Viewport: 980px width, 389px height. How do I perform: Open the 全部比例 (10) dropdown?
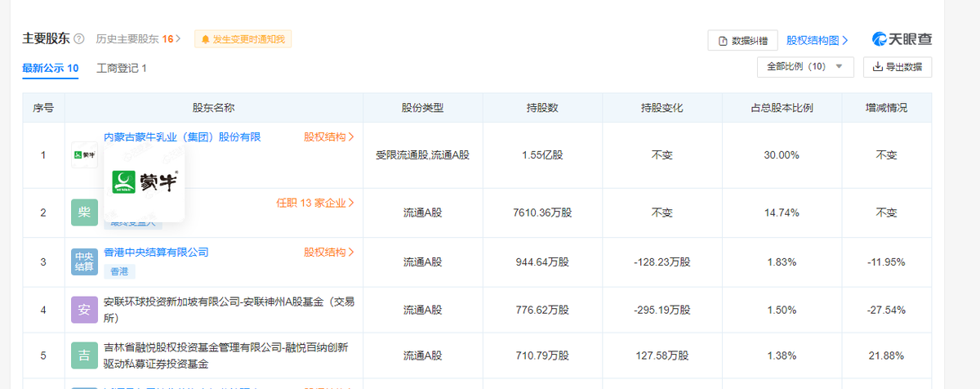(805, 67)
